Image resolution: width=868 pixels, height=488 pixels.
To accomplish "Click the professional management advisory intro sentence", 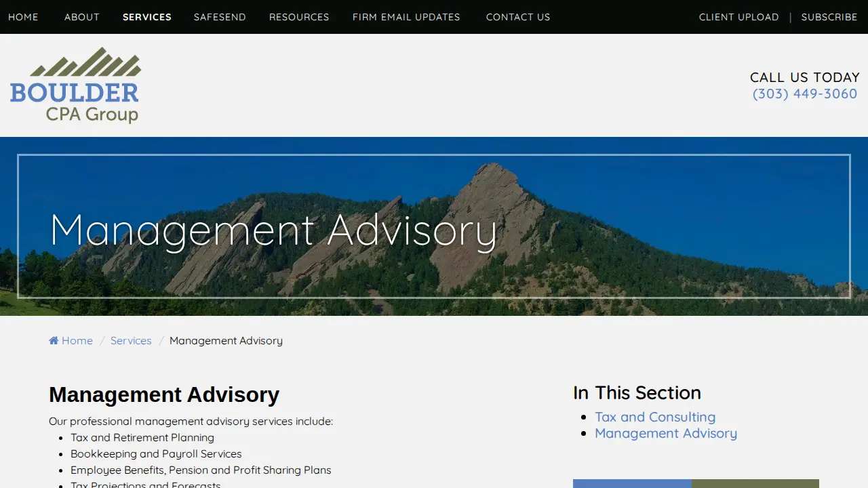I will pos(191,422).
